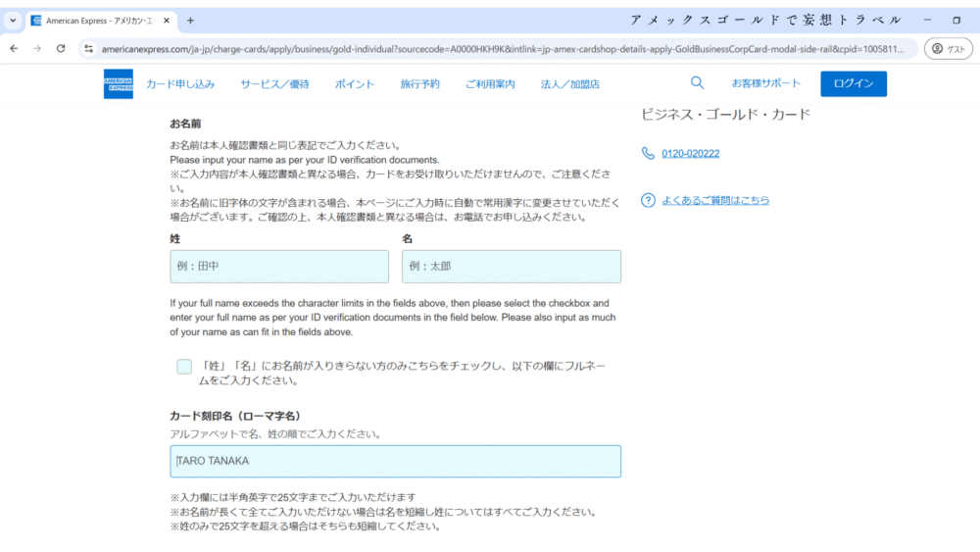
Task: Open the 旅行予約 menu
Action: click(420, 83)
